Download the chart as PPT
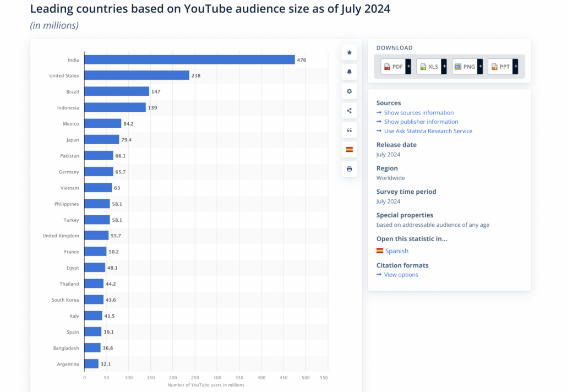 coord(500,67)
